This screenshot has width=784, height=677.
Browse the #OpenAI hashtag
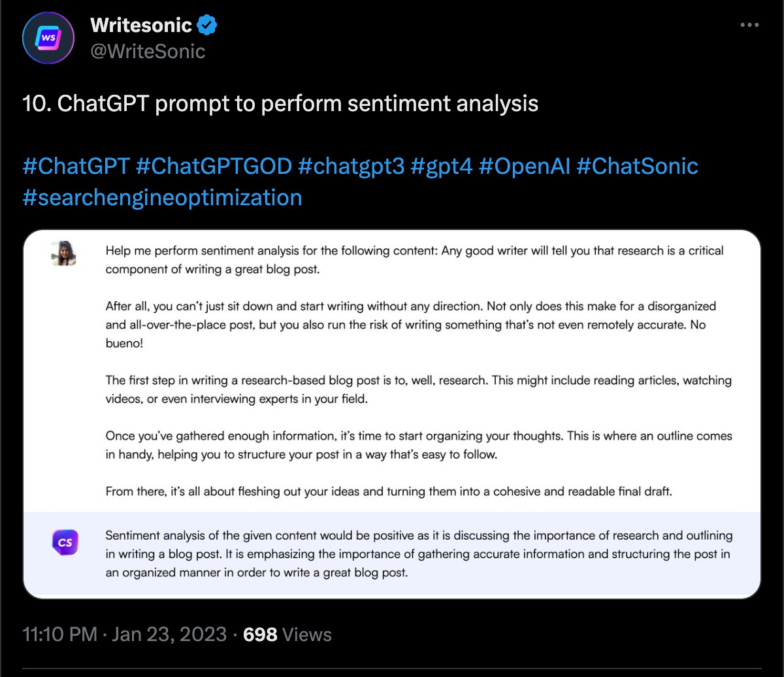coord(524,166)
